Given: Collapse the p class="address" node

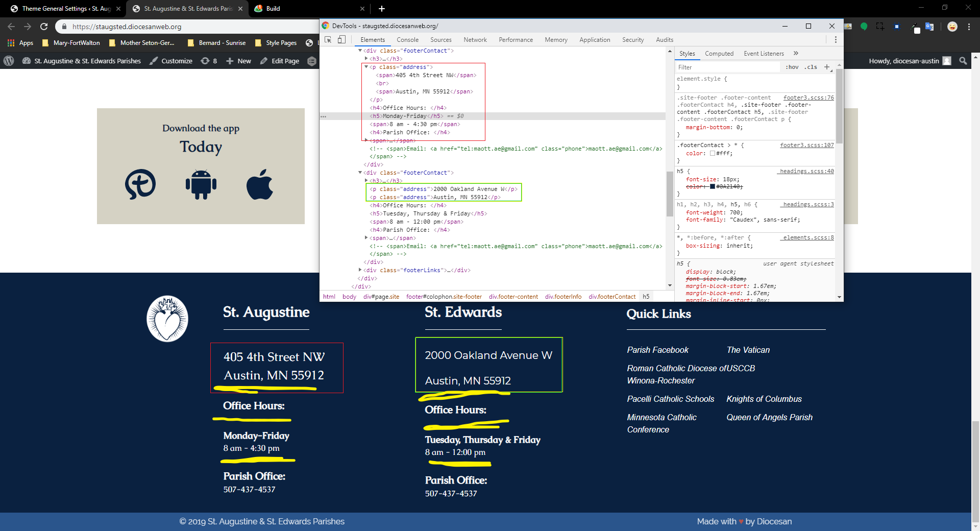Looking at the screenshot, I should click(366, 67).
